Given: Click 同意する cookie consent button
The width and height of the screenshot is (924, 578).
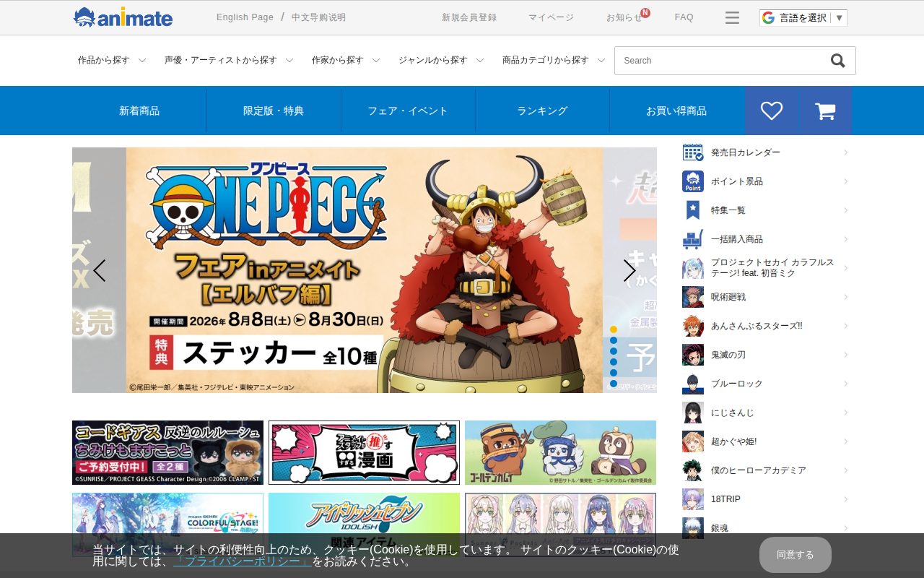Looking at the screenshot, I should [795, 555].
